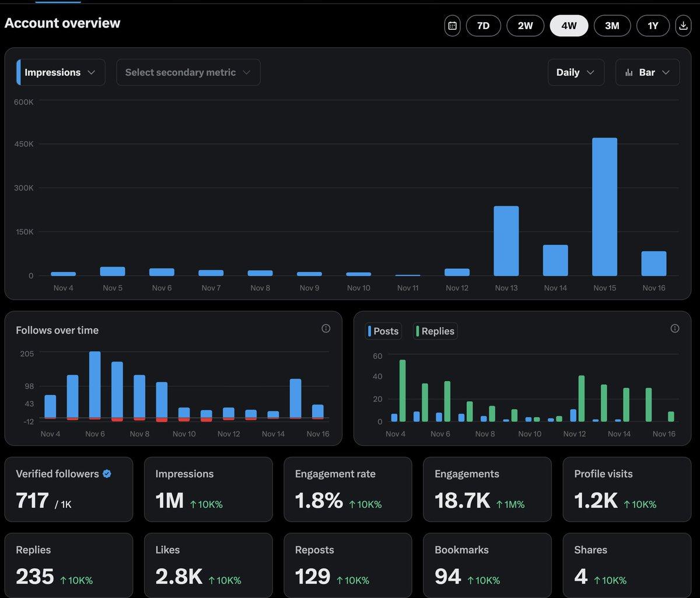Screen dimensions: 700x598
Task: Open the Replies 235 card
Action: (x=69, y=565)
